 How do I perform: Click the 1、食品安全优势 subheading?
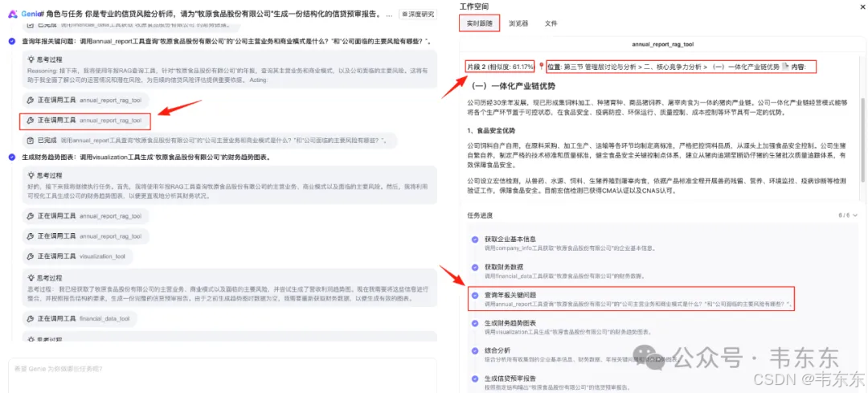pyautogui.click(x=490, y=131)
